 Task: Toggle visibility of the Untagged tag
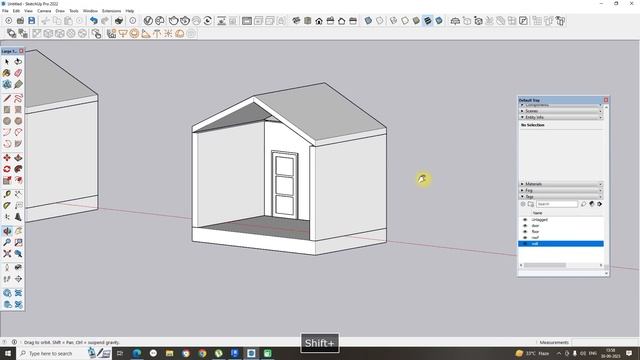click(x=525, y=220)
